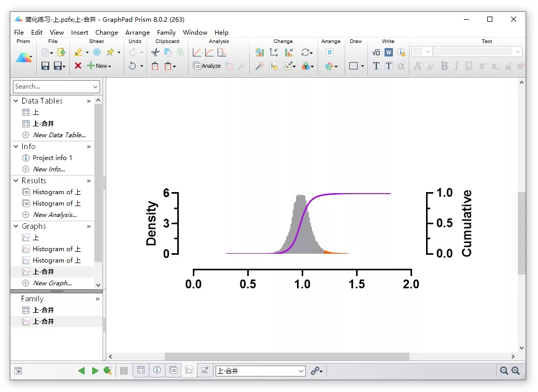Click the interpolate standard curve icon
Viewport: 538px width, 392px height.
[222, 52]
